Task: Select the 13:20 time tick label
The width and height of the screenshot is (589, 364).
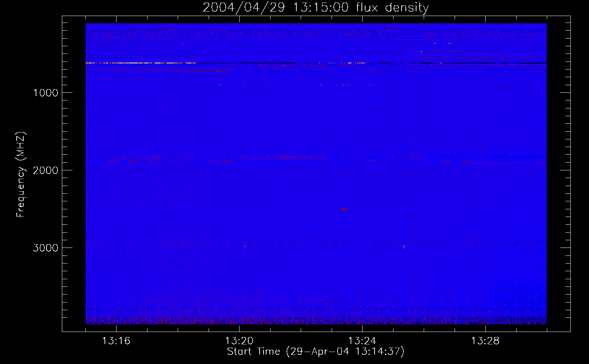Action: coord(239,341)
